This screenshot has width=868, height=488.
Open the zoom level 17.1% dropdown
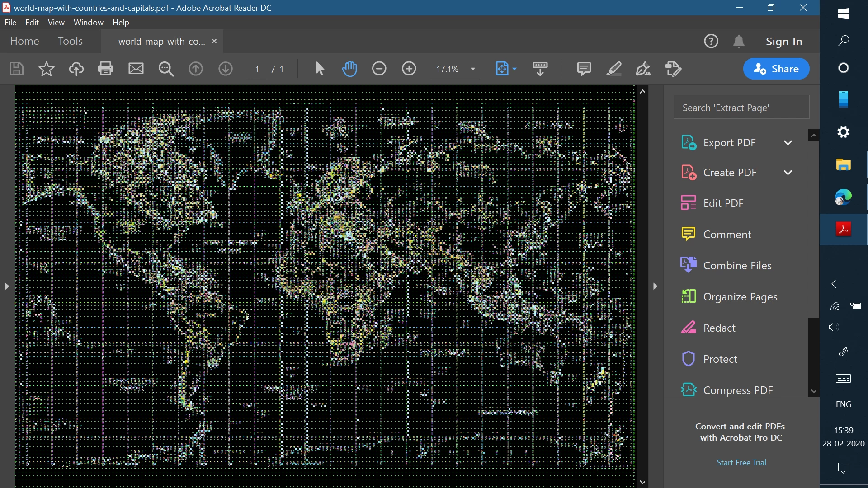473,69
